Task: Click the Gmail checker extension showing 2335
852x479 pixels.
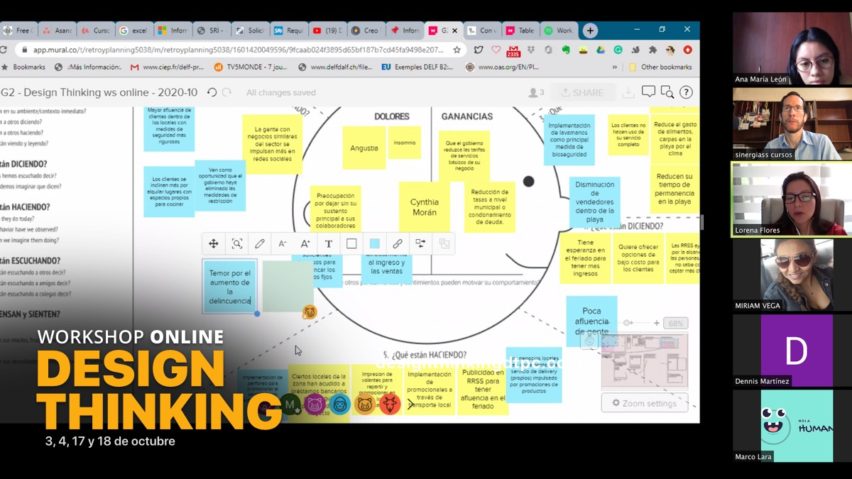Action: [513, 51]
